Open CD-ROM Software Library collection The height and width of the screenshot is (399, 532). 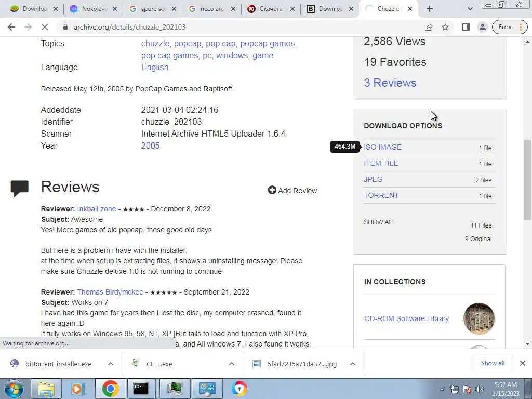click(406, 318)
